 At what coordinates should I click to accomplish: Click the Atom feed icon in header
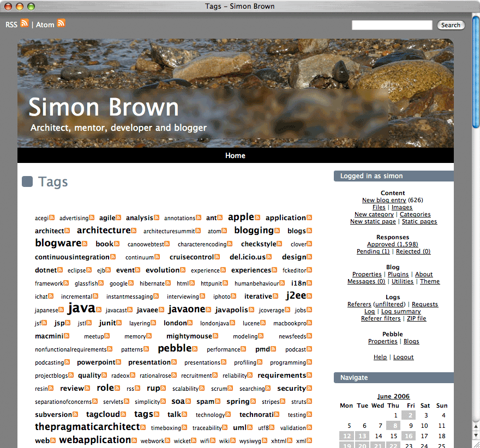(61, 23)
